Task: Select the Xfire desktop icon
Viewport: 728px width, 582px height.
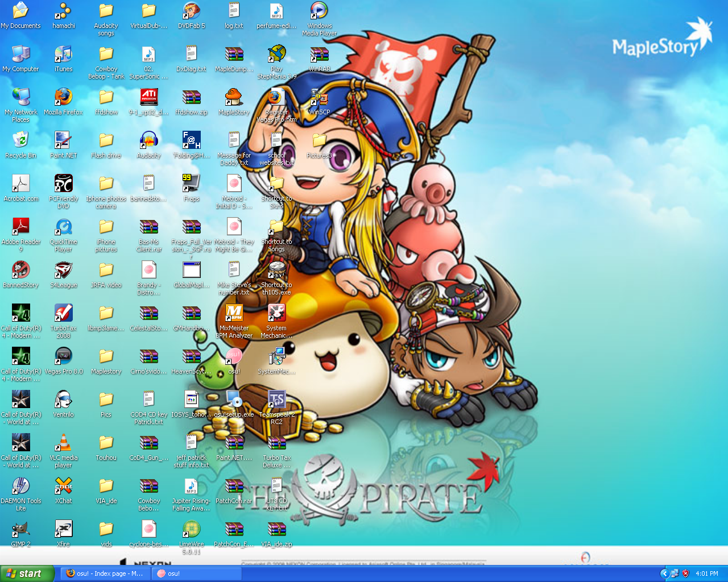Action: 63,529
